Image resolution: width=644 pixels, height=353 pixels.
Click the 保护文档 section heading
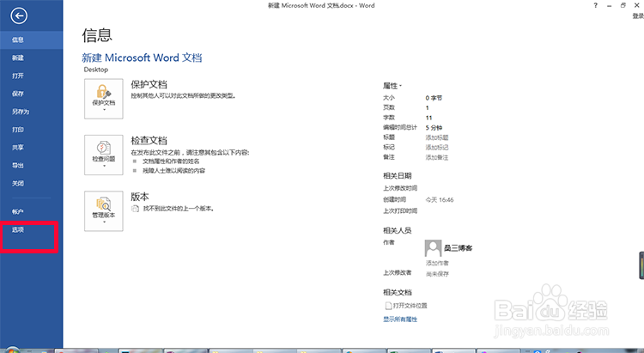coord(149,85)
